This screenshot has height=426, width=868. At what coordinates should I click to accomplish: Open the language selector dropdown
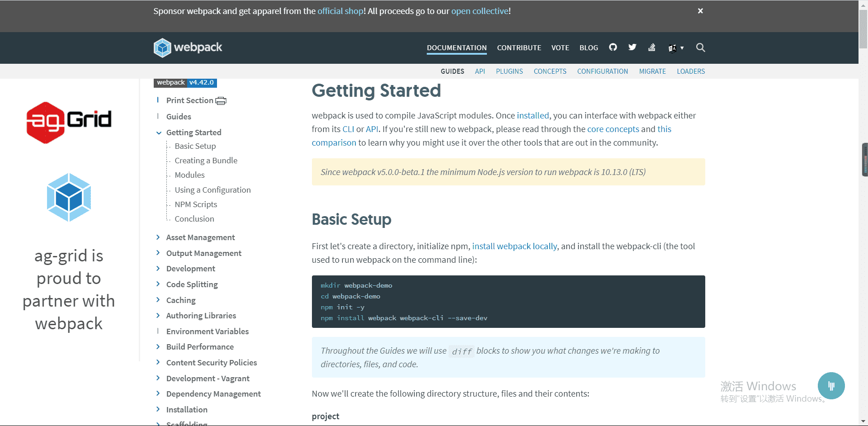coord(676,48)
